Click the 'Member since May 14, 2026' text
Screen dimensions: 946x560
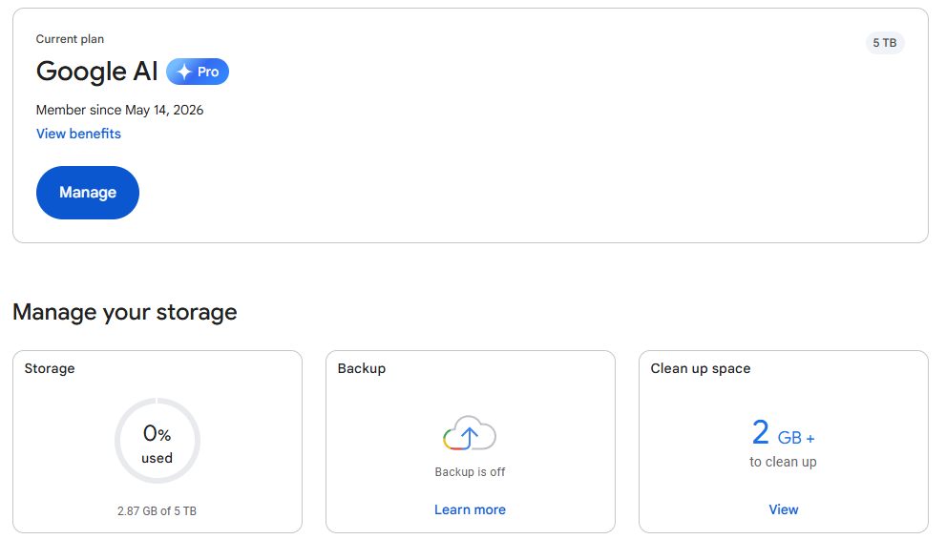pos(119,111)
